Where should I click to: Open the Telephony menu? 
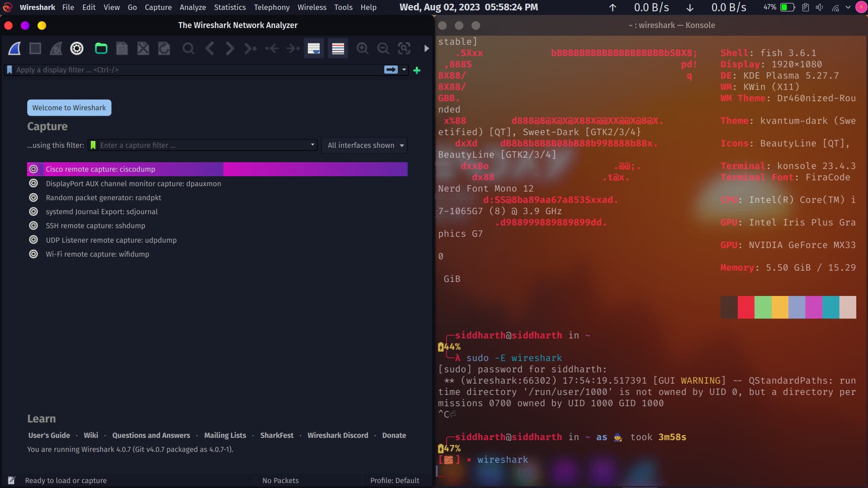click(x=272, y=7)
